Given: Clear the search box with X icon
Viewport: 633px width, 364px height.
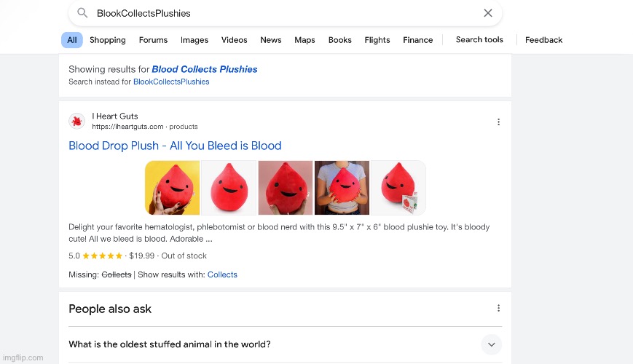Looking at the screenshot, I should tap(488, 13).
